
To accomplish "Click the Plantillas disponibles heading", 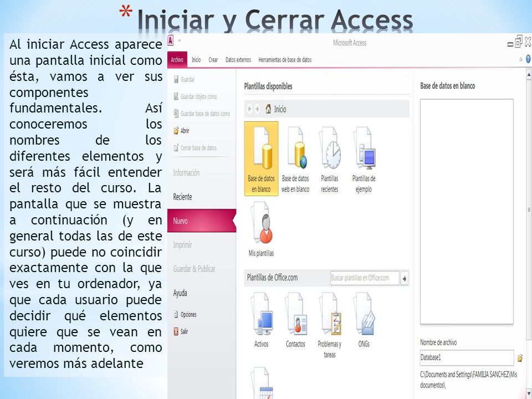I will pyautogui.click(x=268, y=86).
